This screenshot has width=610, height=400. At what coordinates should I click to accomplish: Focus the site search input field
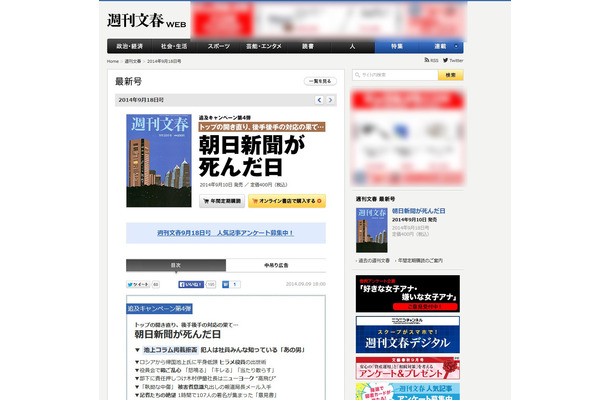pyautogui.click(x=395, y=75)
